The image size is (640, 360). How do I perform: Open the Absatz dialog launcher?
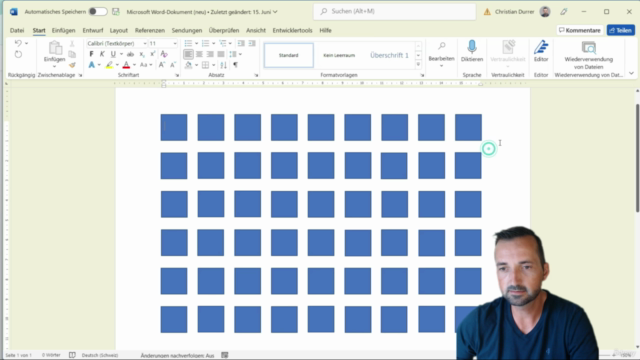[256, 76]
